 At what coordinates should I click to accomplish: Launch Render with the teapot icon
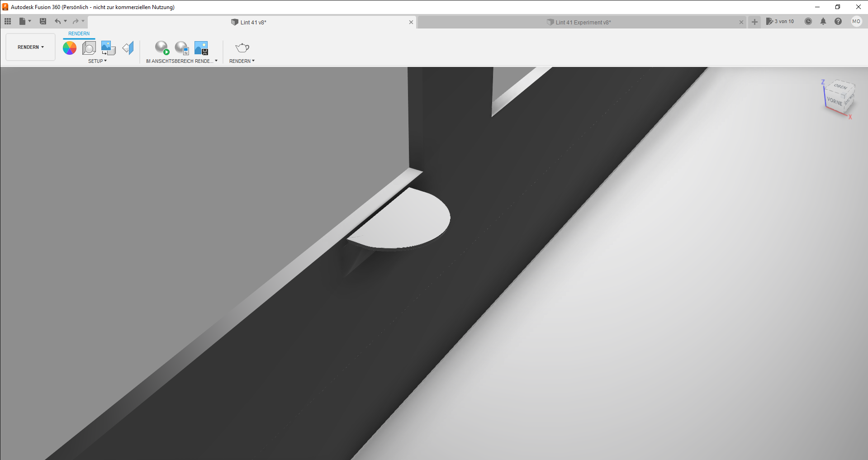pyautogui.click(x=242, y=47)
